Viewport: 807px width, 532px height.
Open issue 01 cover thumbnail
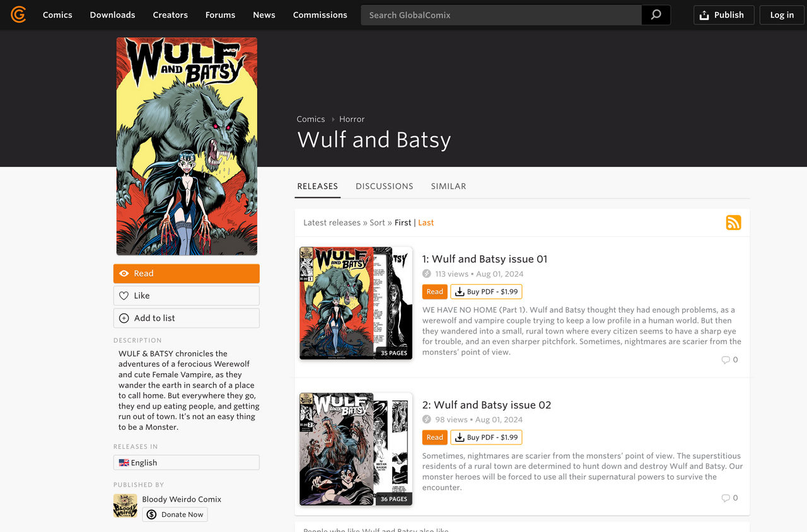tap(356, 303)
